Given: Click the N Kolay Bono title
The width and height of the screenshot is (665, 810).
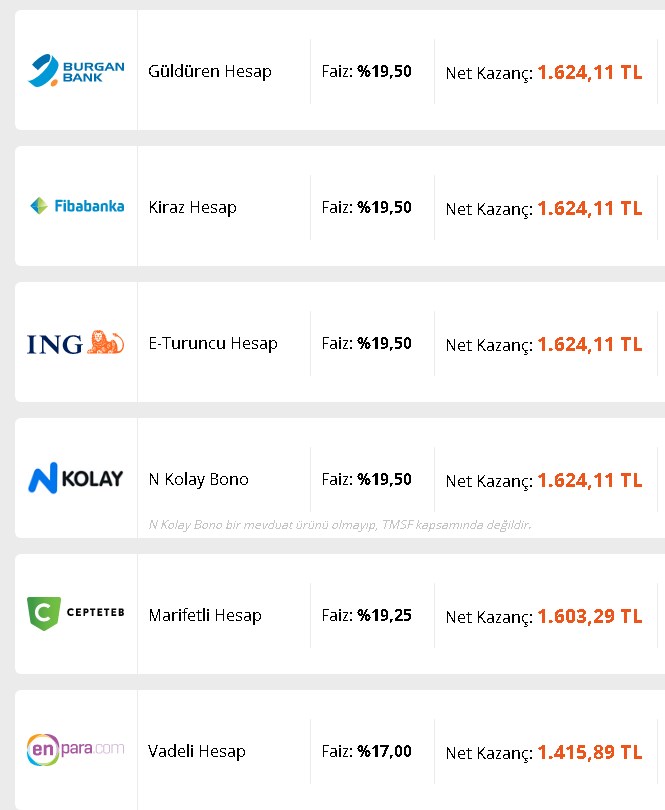Looking at the screenshot, I should click(x=198, y=479).
